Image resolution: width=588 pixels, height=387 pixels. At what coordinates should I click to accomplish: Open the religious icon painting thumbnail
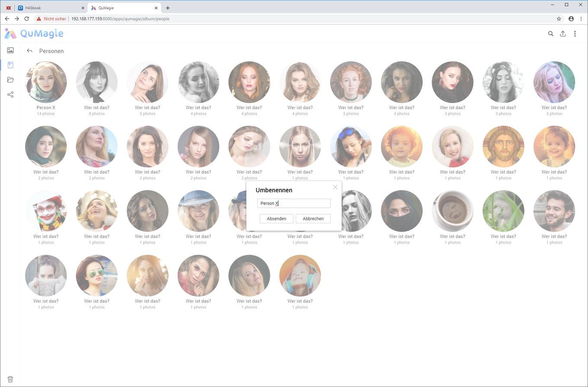[503, 146]
